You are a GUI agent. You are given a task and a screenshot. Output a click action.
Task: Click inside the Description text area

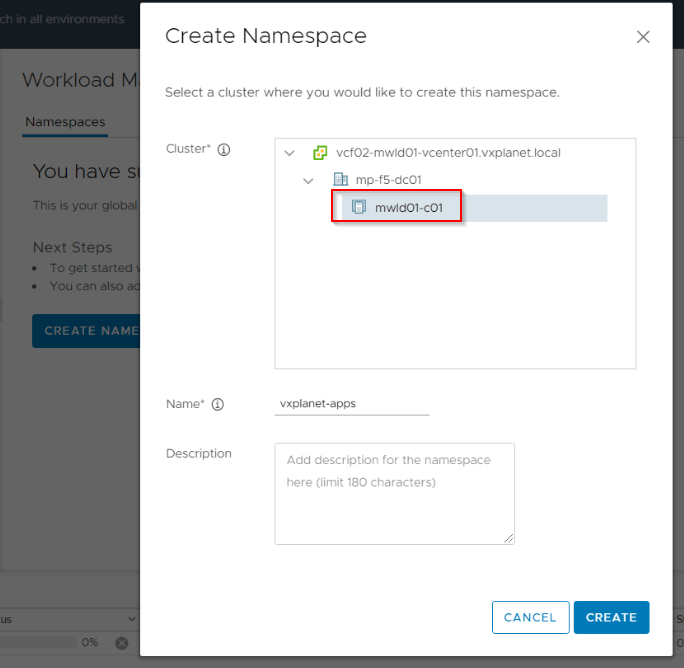pos(394,493)
